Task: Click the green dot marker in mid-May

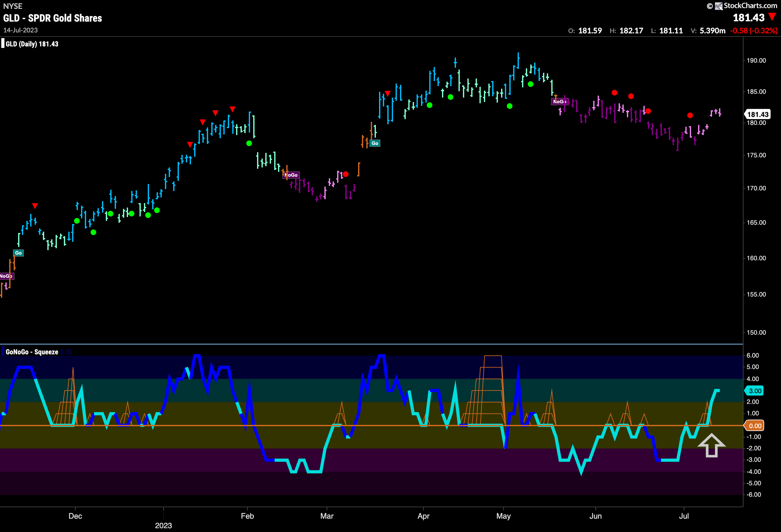Action: (530, 84)
